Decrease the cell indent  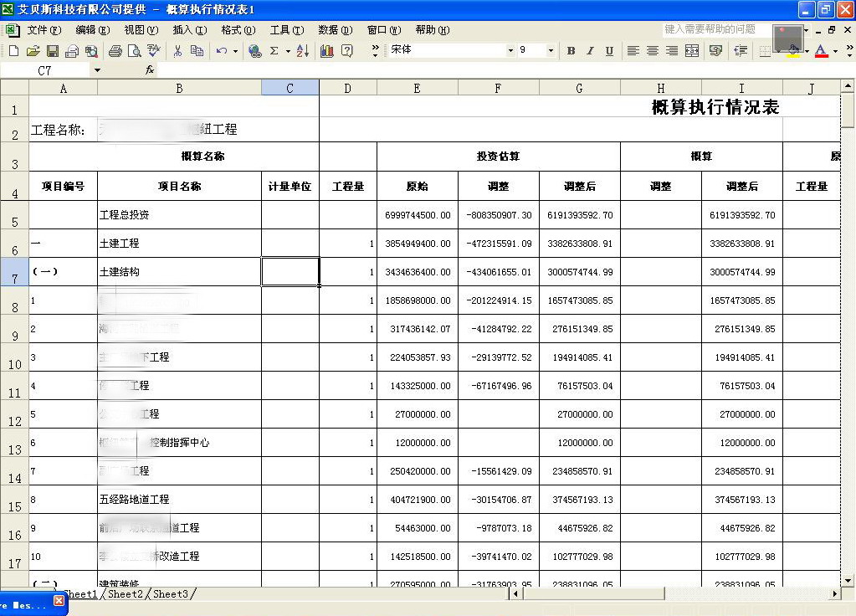point(741,51)
